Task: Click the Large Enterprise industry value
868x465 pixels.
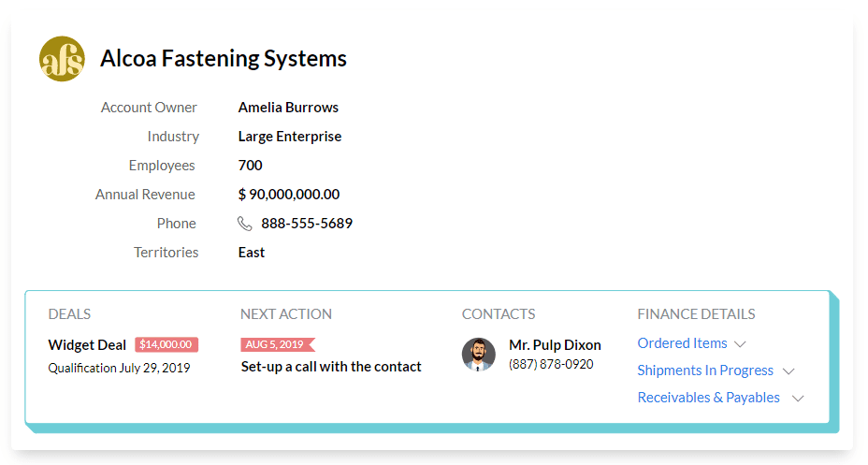Action: 290,137
